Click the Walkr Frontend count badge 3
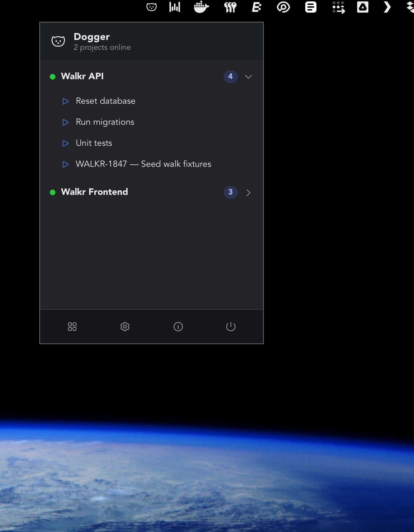Viewport: 414px width, 532px height. pyautogui.click(x=231, y=192)
